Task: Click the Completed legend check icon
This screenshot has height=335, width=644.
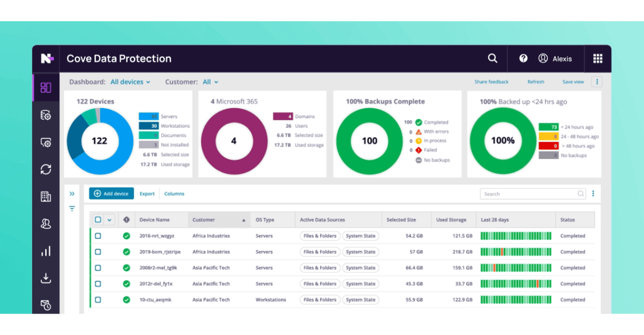Action: tap(418, 122)
